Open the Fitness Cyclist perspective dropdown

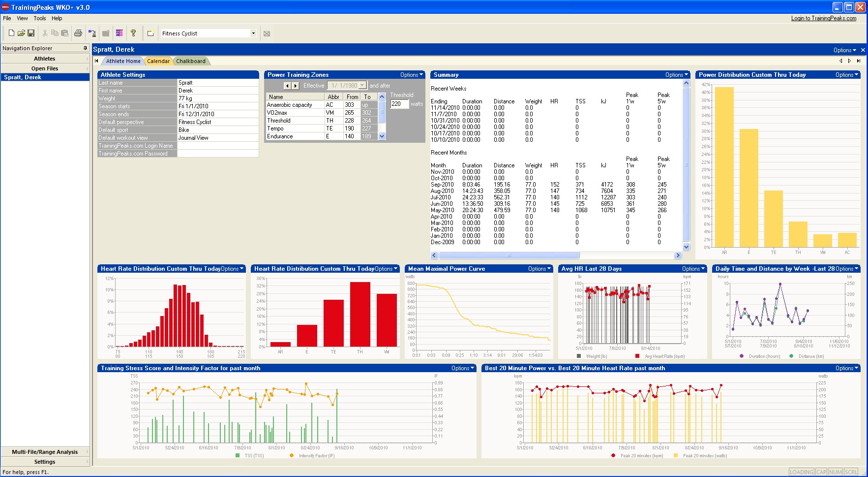click(x=253, y=33)
